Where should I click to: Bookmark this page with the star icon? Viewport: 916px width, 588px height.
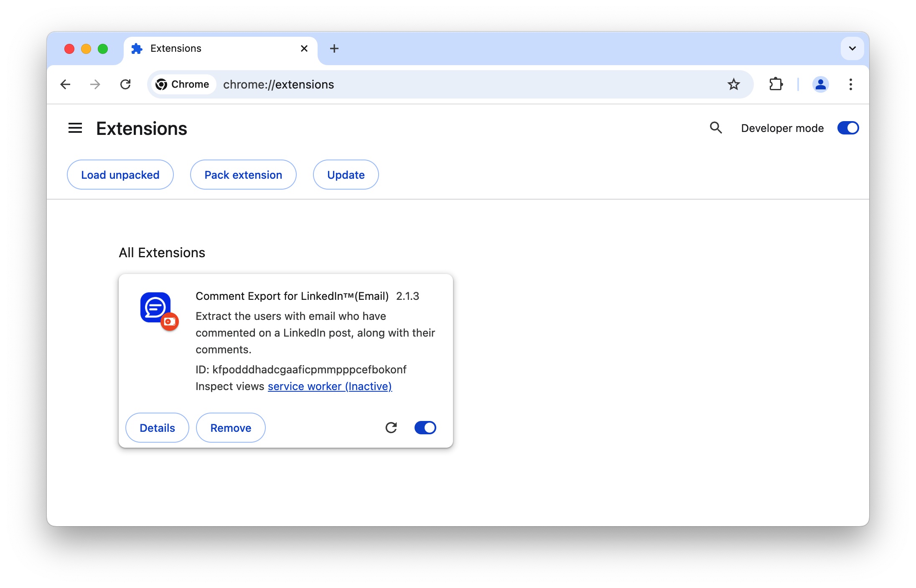coord(733,84)
